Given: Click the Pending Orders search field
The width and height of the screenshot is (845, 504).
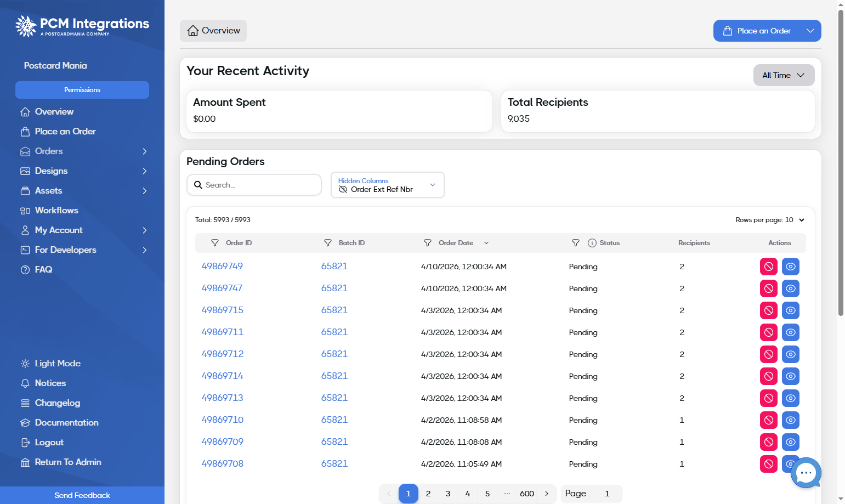Looking at the screenshot, I should [254, 185].
